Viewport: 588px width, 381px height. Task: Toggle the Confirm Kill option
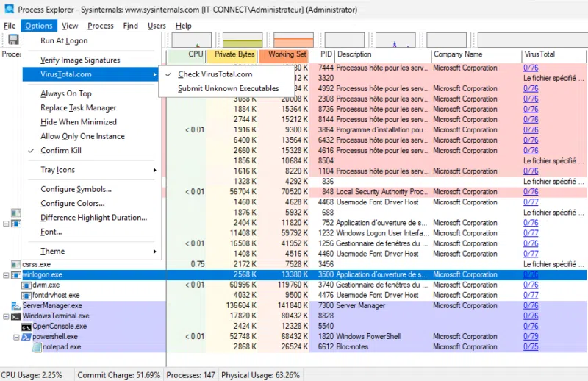tap(60, 151)
